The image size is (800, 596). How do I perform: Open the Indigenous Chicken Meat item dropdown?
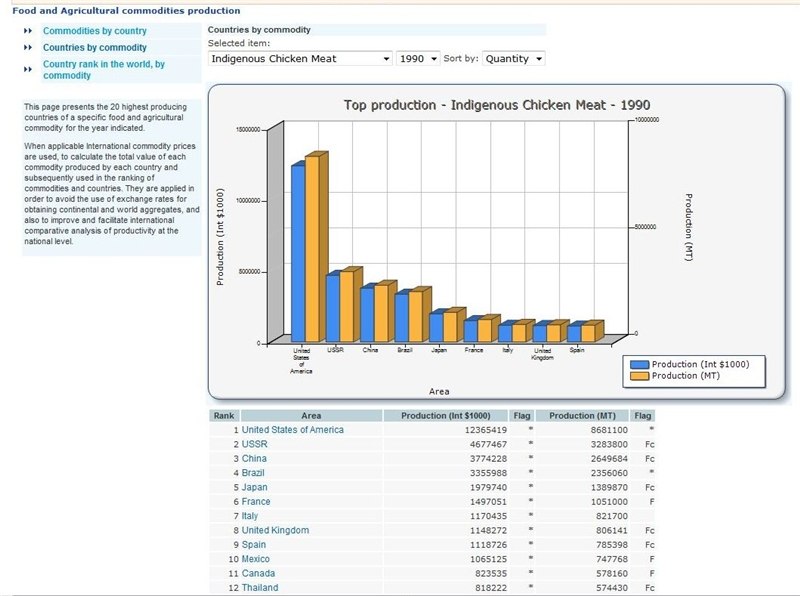click(300, 59)
